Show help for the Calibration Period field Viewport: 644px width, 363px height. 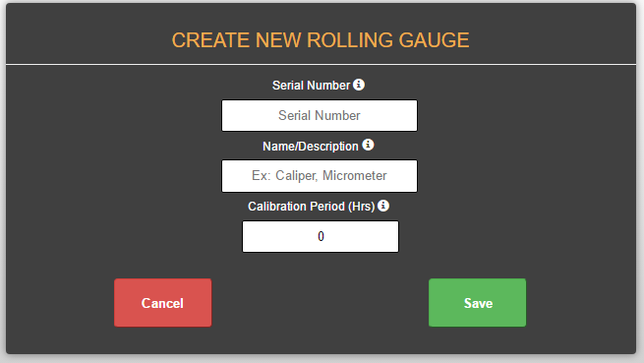tap(383, 206)
